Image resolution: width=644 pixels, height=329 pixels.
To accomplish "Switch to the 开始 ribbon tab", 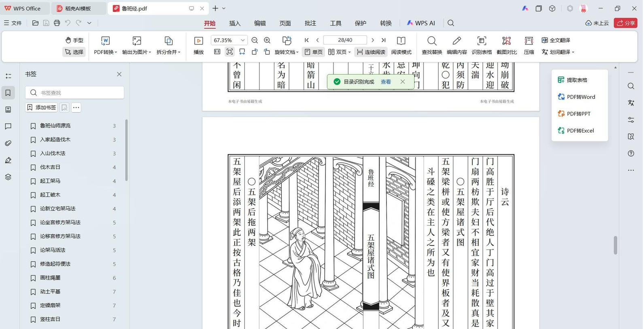I will (x=210, y=23).
